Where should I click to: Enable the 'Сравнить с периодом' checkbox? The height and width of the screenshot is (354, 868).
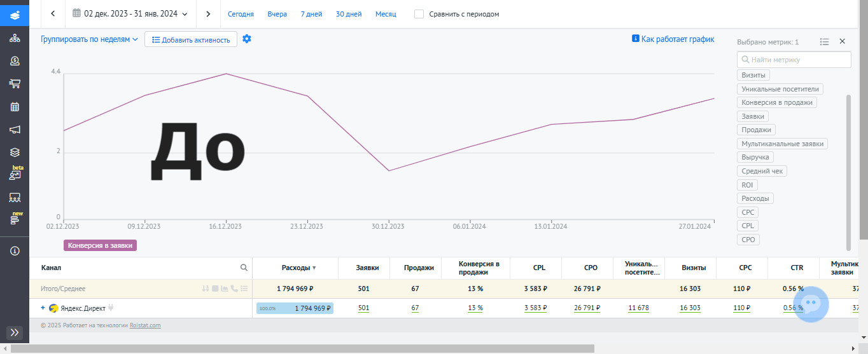(x=419, y=14)
